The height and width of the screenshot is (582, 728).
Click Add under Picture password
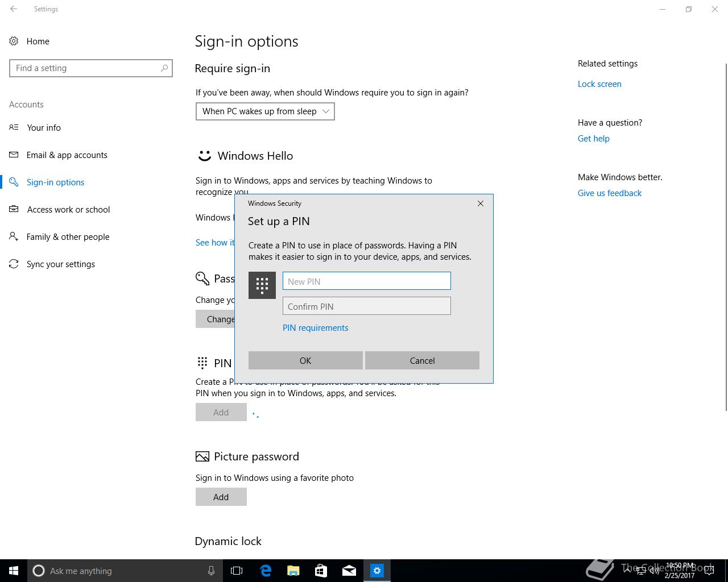pos(221,497)
